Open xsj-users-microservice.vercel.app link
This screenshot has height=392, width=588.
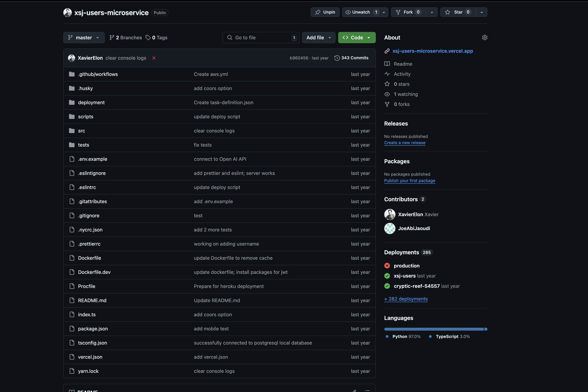433,51
